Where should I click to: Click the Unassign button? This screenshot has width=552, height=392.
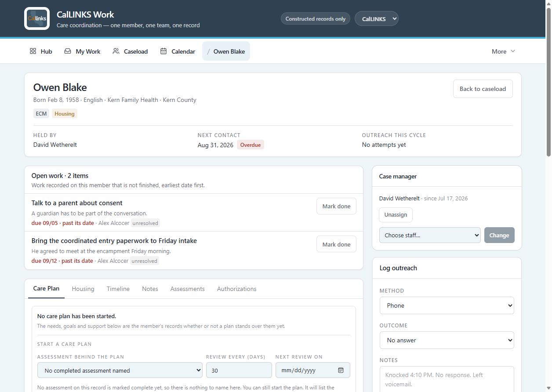tap(396, 214)
